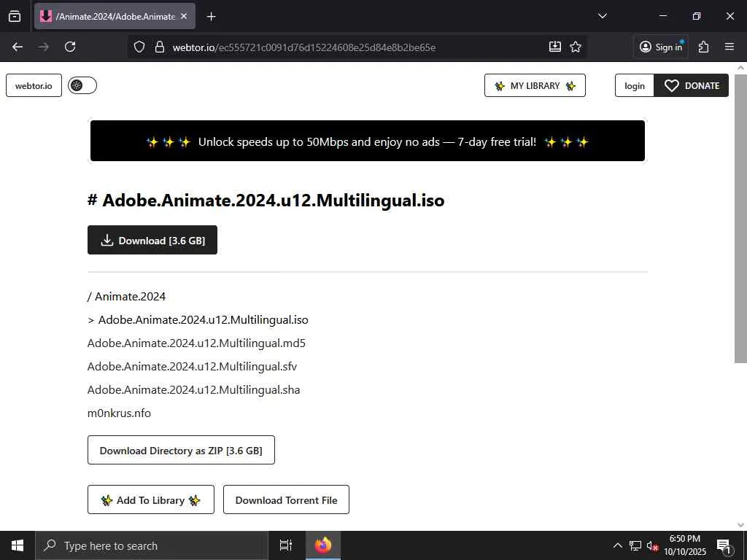Select the Multilingual.md5 file
The height and width of the screenshot is (560, 747).
[x=196, y=343]
